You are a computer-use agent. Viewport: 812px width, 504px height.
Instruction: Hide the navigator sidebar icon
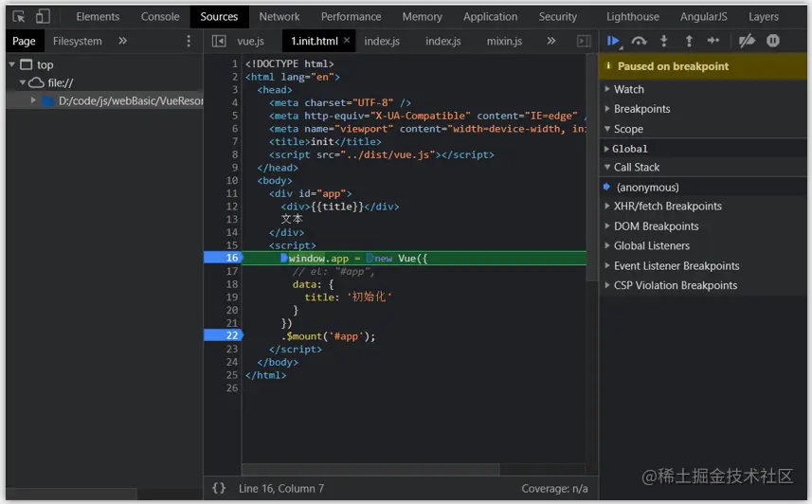[x=219, y=41]
